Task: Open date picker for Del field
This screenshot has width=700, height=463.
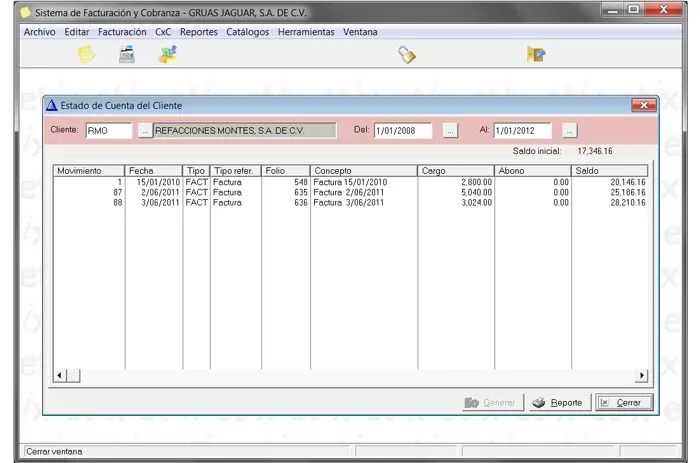Action: pyautogui.click(x=450, y=131)
